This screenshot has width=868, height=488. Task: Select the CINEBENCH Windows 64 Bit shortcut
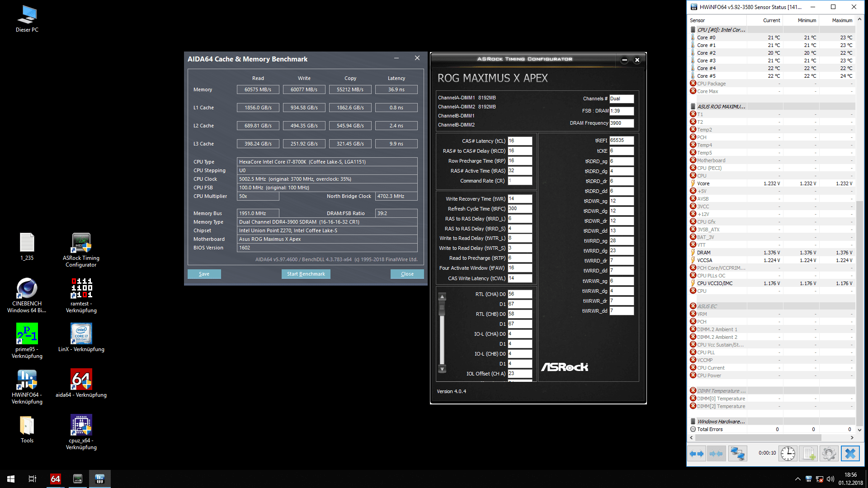[27, 296]
